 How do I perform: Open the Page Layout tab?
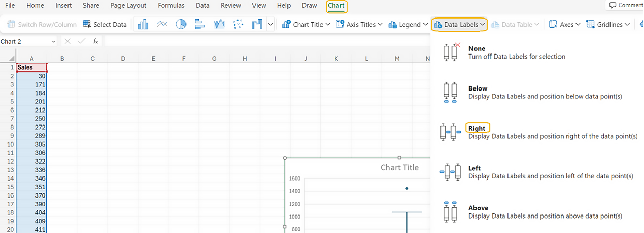[x=128, y=5]
